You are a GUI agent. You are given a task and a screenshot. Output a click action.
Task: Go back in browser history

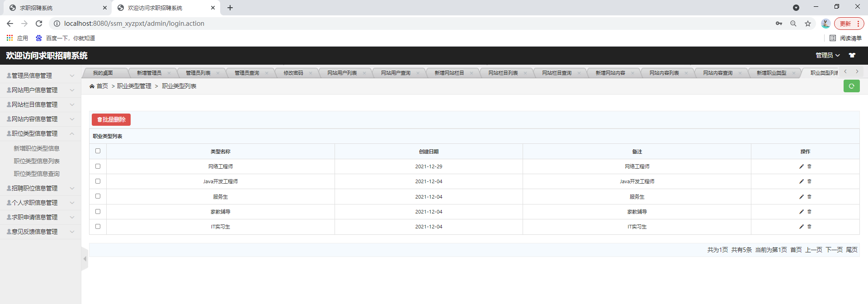click(10, 24)
